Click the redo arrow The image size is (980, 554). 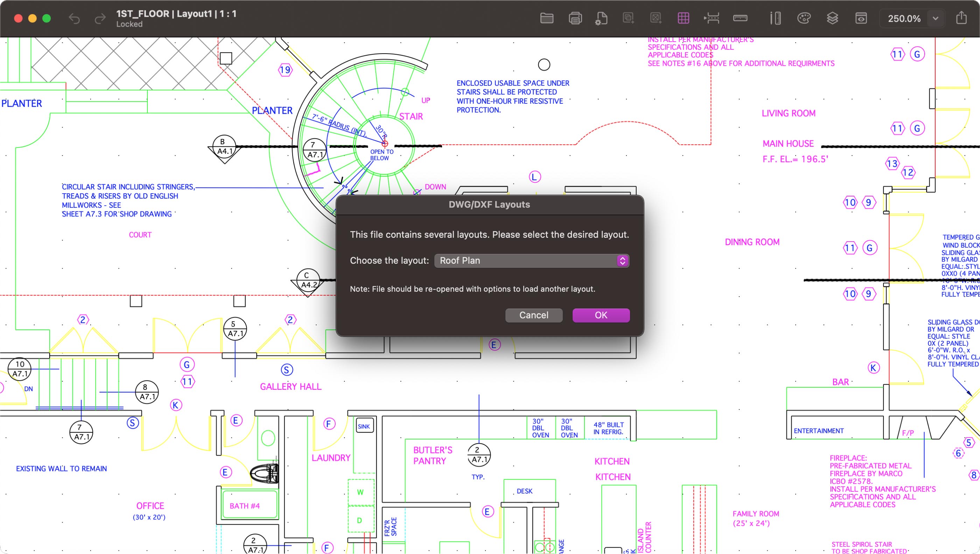click(100, 18)
